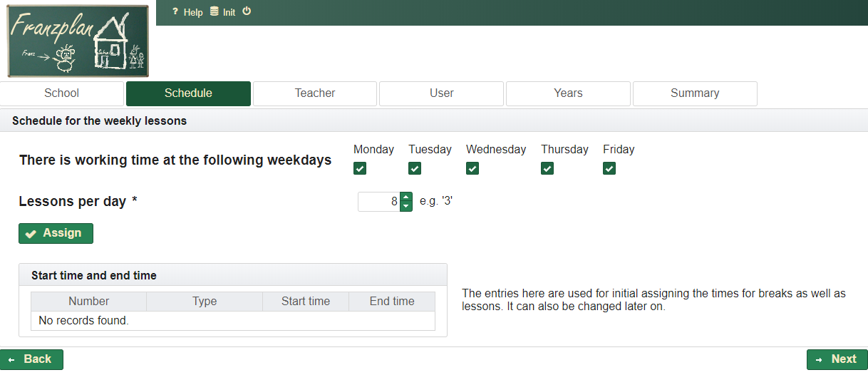Toggle the Thursday working day checkbox
868x375 pixels.
[547, 169]
